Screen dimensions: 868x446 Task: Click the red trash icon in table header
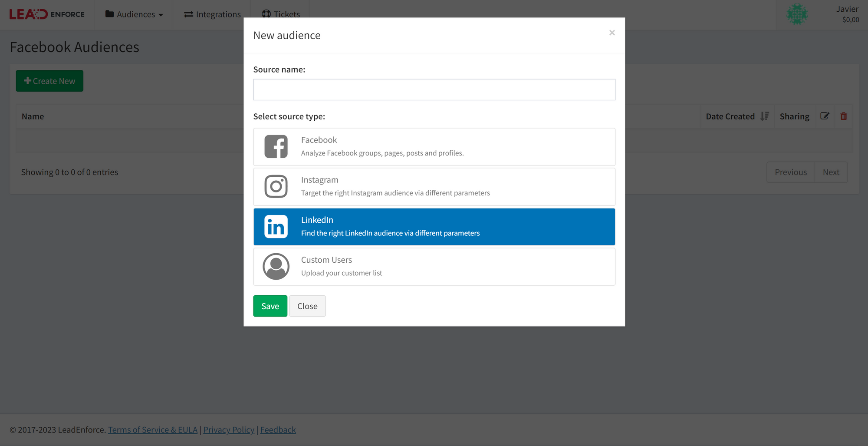(x=844, y=116)
